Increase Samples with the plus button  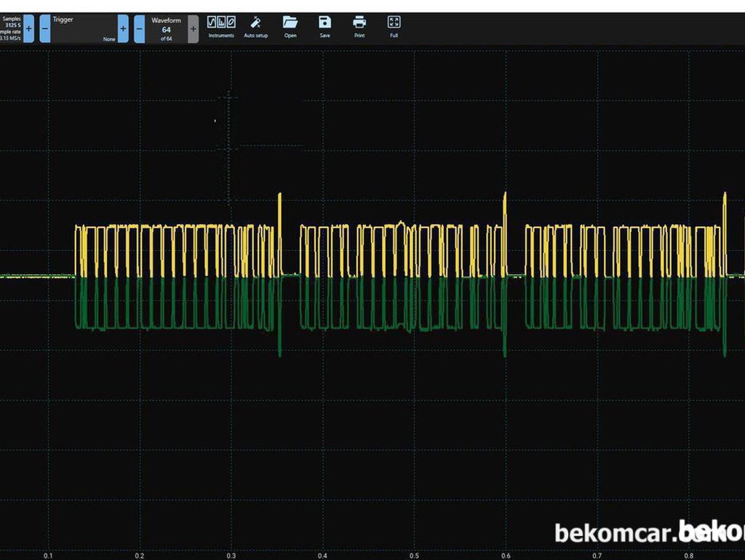point(28,28)
